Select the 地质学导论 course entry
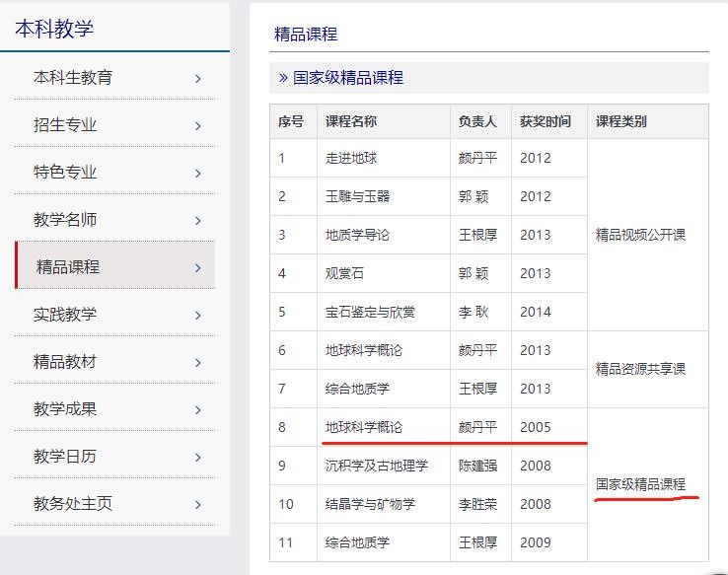The image size is (728, 575). (357, 235)
